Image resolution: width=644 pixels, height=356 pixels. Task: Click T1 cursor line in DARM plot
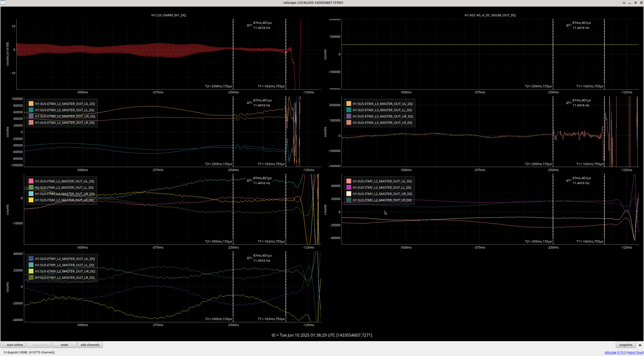click(x=286, y=54)
